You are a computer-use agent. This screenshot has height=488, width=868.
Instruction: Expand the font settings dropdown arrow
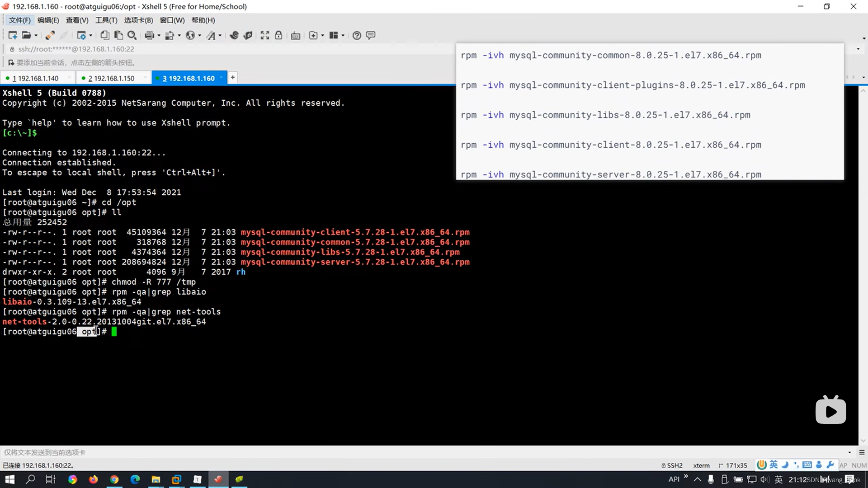[x=220, y=36]
